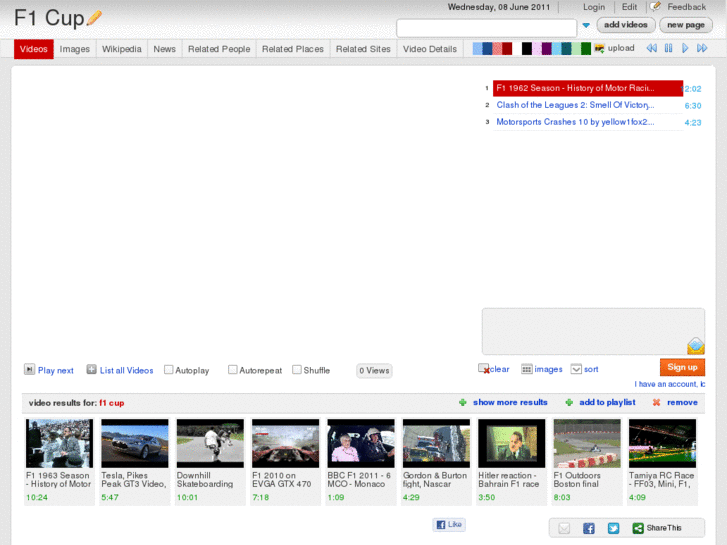Screen dimensions: 727x545
Task: Click the Facebook share icon
Action: (x=589, y=528)
